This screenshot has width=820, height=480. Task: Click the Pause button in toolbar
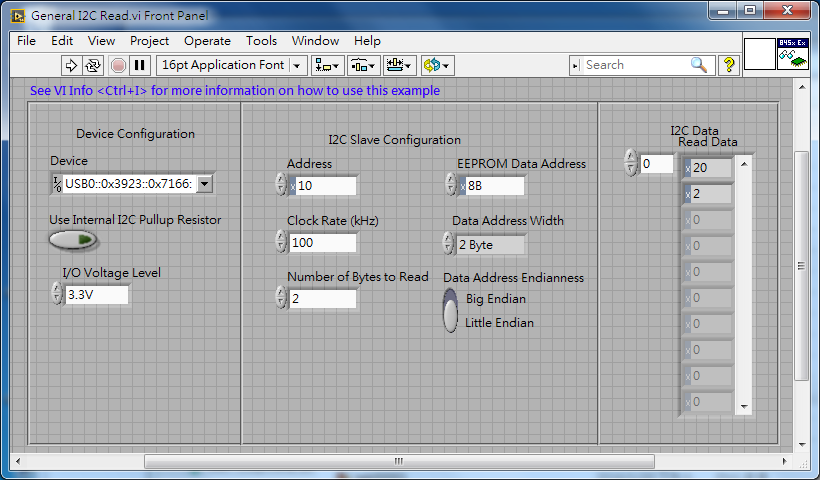[140, 65]
